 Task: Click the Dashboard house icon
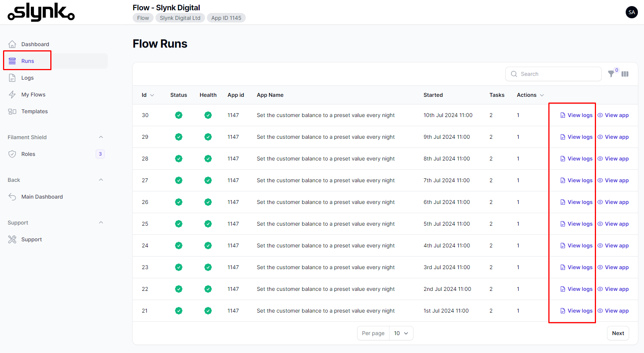coord(12,44)
